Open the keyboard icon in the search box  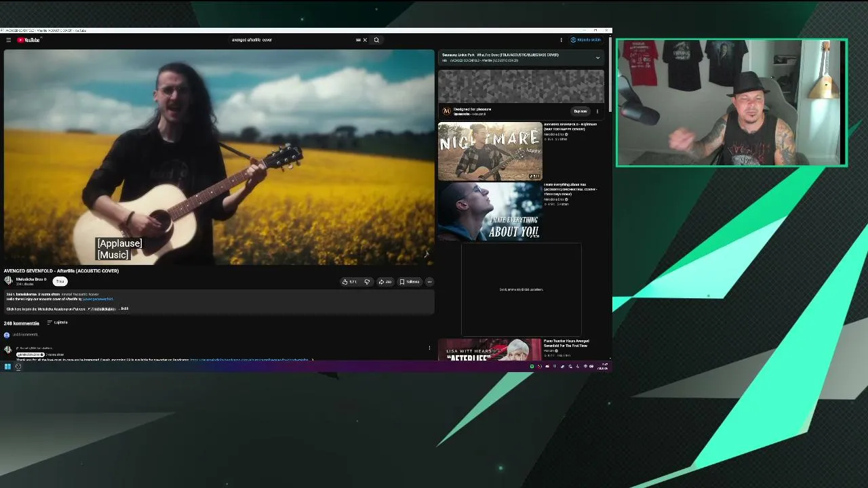click(x=358, y=40)
